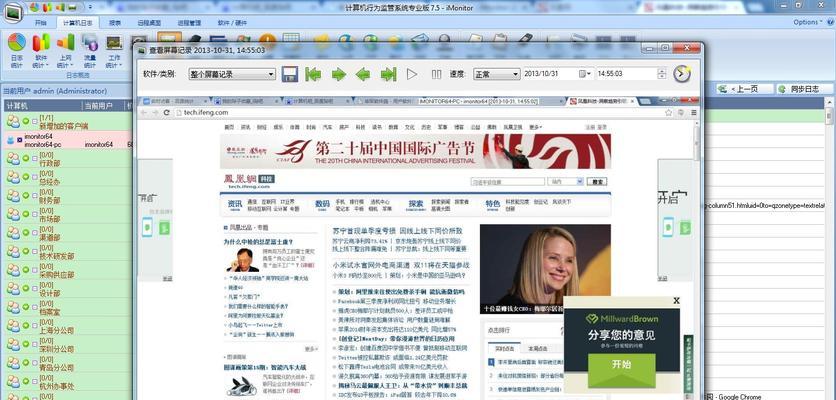
Task: Select the imonitor64-pc computer row
Action: point(68,140)
